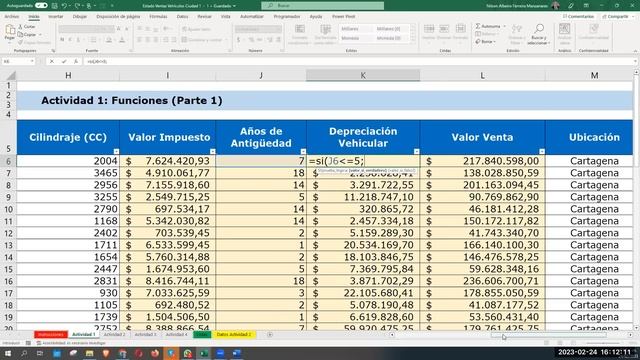Open the Archivo tab
Image resolution: width=640 pixels, height=360 pixels.
11,17
